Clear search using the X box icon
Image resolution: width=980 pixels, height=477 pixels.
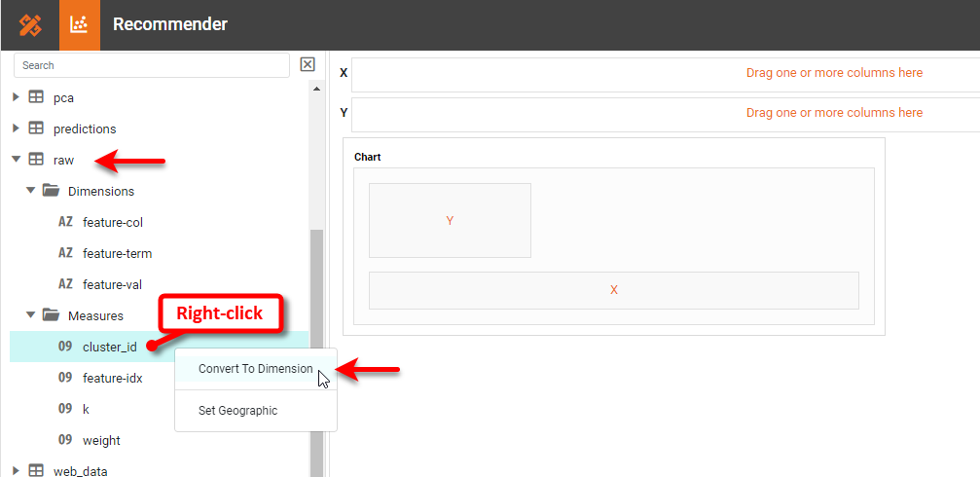(308, 65)
